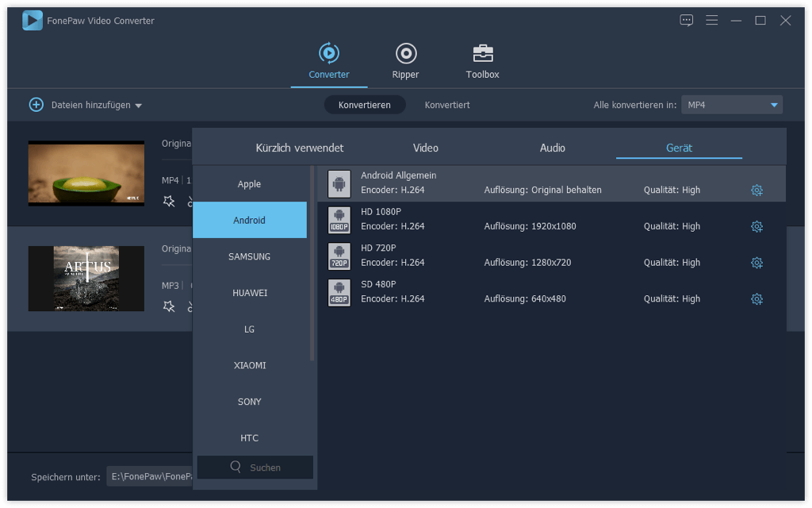Click the Artus album thumbnail
Screen dimensions: 812x508
[x=86, y=279]
